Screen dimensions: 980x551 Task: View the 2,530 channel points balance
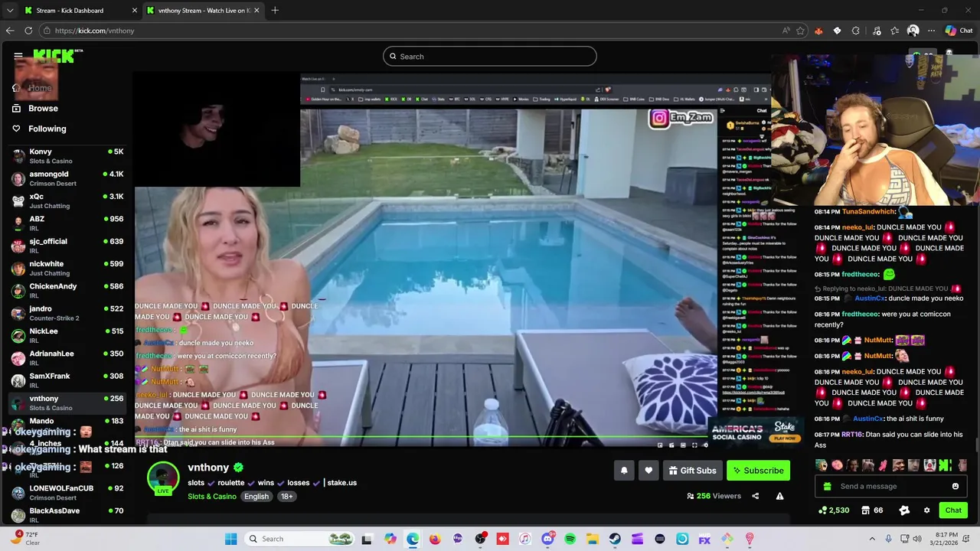(x=834, y=510)
